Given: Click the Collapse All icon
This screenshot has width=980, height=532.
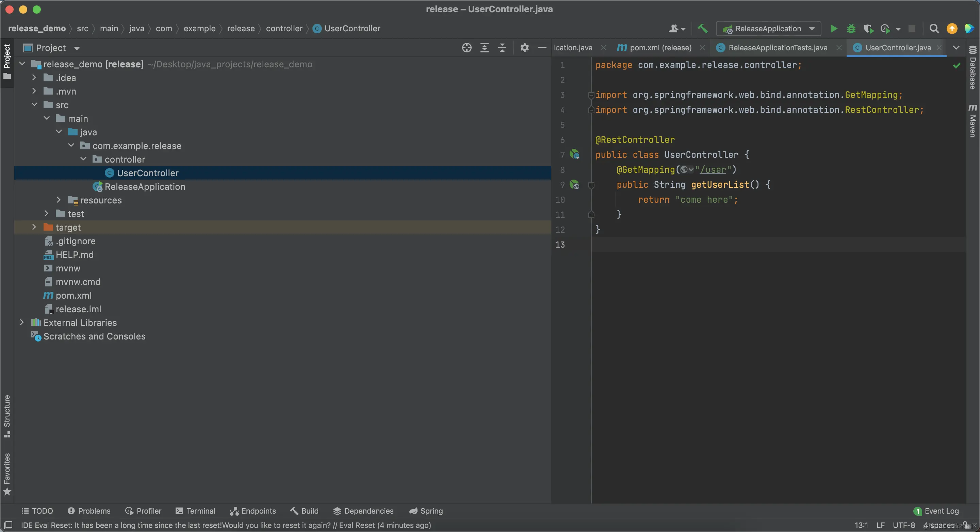Looking at the screenshot, I should [x=502, y=48].
